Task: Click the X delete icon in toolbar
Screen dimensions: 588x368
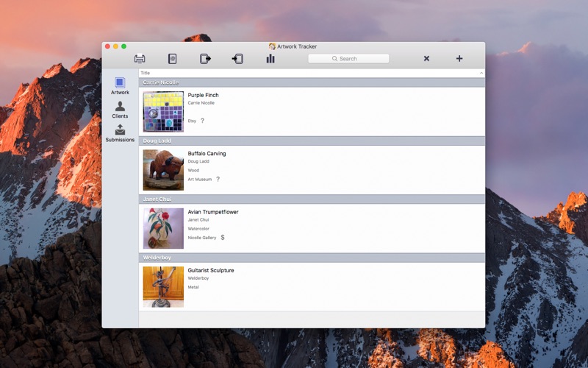Action: (x=426, y=59)
